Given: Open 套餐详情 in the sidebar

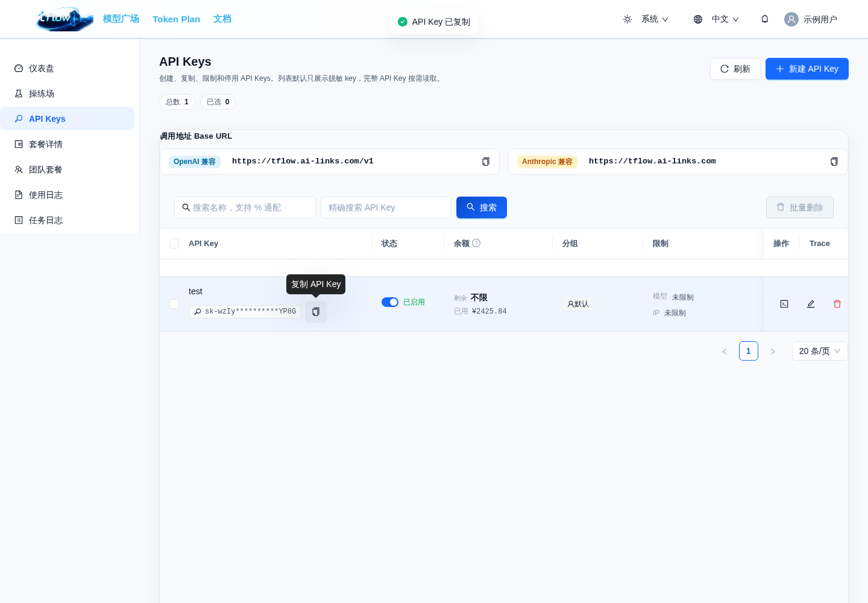Looking at the screenshot, I should pos(68,144).
